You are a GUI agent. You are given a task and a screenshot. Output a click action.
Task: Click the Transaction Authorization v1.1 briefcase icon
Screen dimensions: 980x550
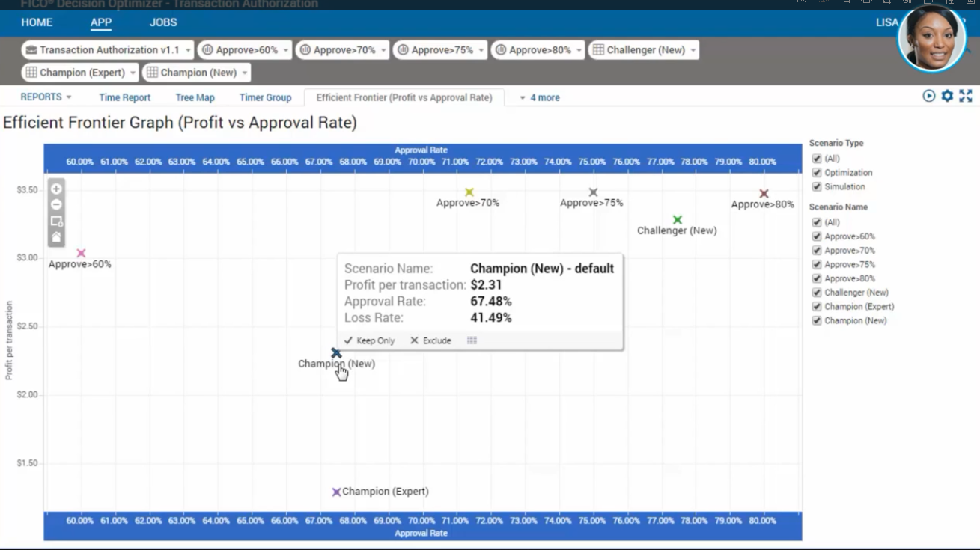point(31,50)
